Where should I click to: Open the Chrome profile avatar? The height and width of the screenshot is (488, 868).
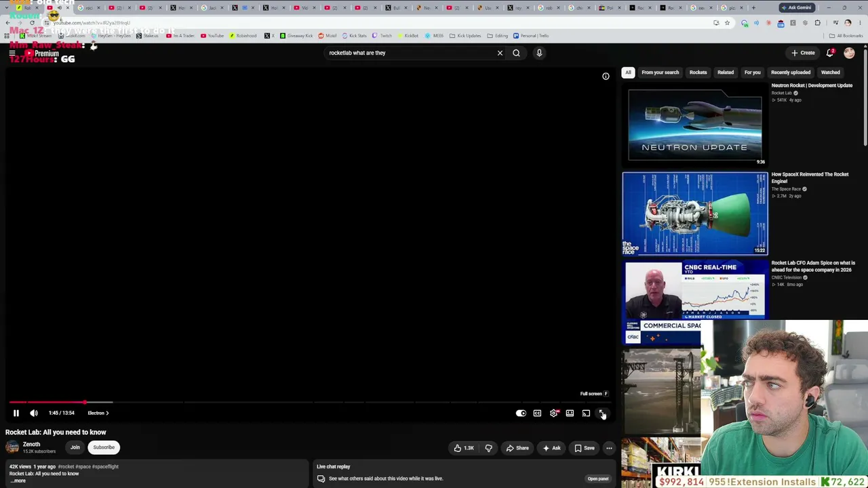848,23
